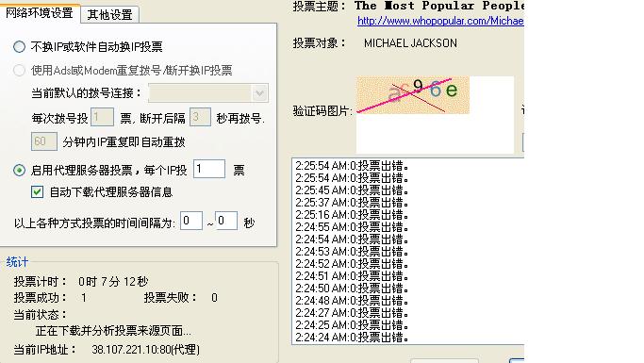The width and height of the screenshot is (644, 363).
Task: Select log entry 2:24:27 AM:0:投票出错
Action: [352, 313]
